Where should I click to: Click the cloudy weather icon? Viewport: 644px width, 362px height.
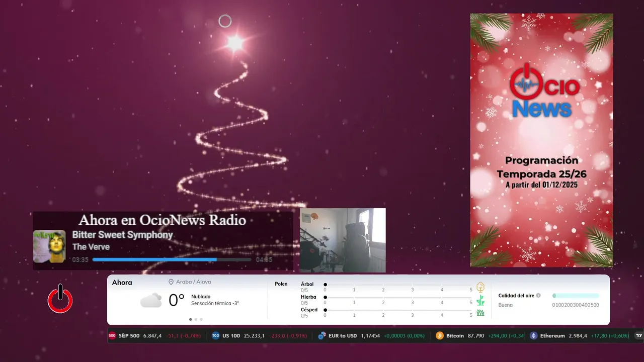(x=151, y=301)
